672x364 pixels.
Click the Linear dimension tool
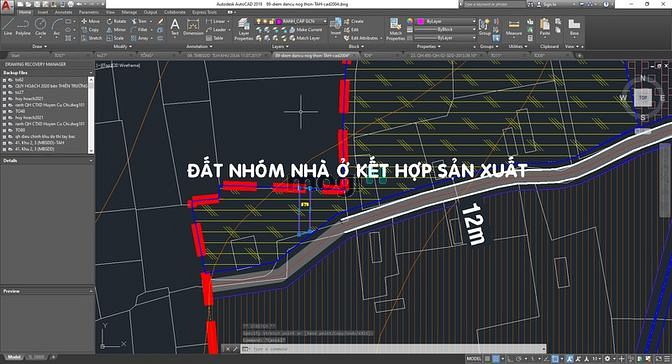(x=216, y=21)
